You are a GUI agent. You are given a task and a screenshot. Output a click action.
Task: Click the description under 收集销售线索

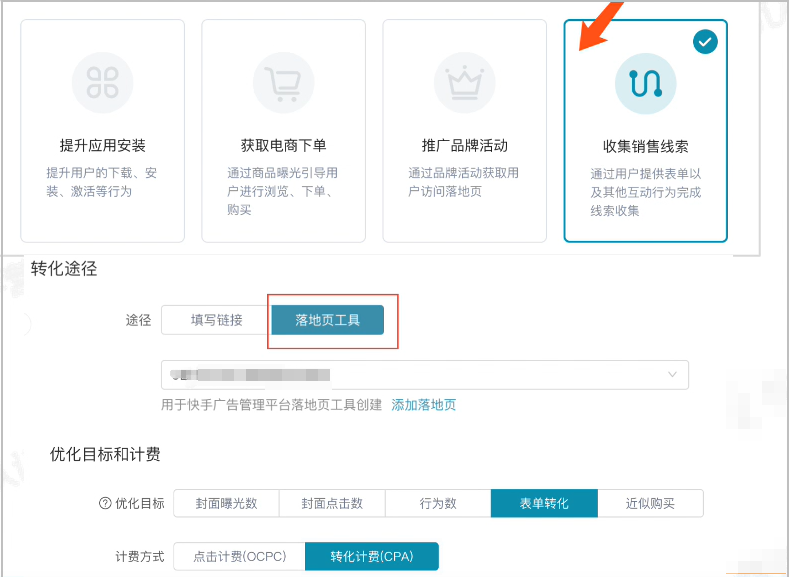(x=646, y=192)
